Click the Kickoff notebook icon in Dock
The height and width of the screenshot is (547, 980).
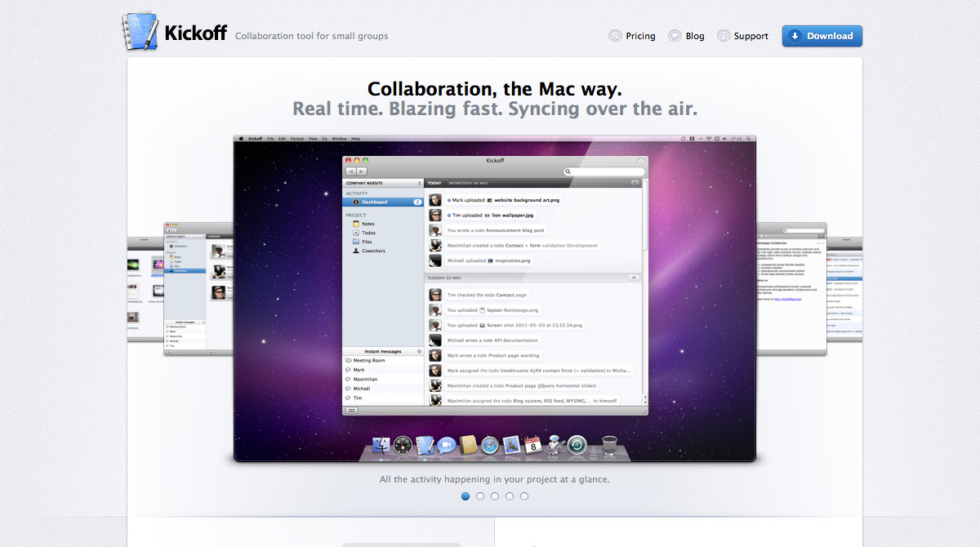[x=425, y=445]
